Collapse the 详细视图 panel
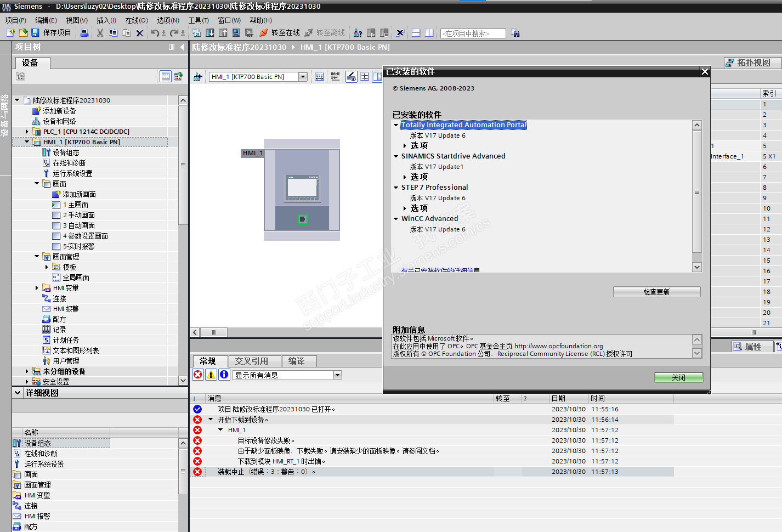This screenshot has width=782, height=532. click(18, 393)
